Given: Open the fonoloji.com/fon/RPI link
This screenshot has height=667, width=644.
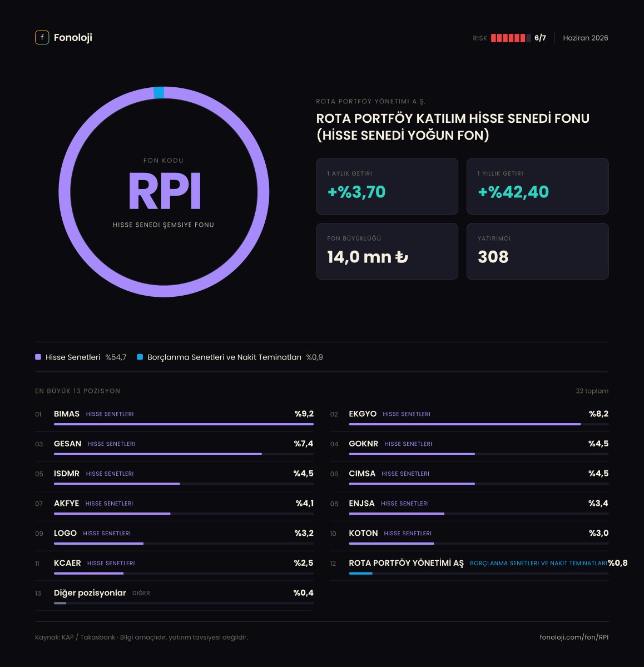Looking at the screenshot, I should (x=574, y=638).
